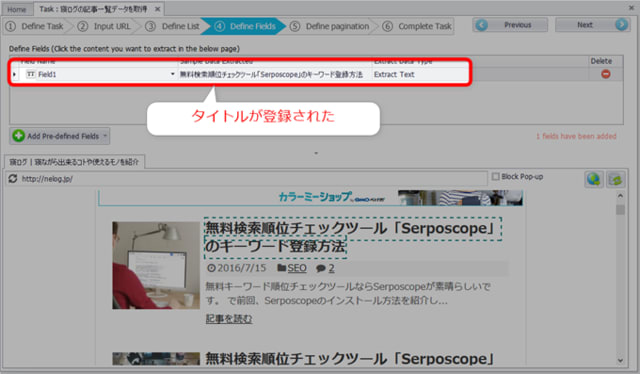This screenshot has width=640, height=374.
Task: Click the comment bubble icon next to 2
Action: [x=321, y=268]
